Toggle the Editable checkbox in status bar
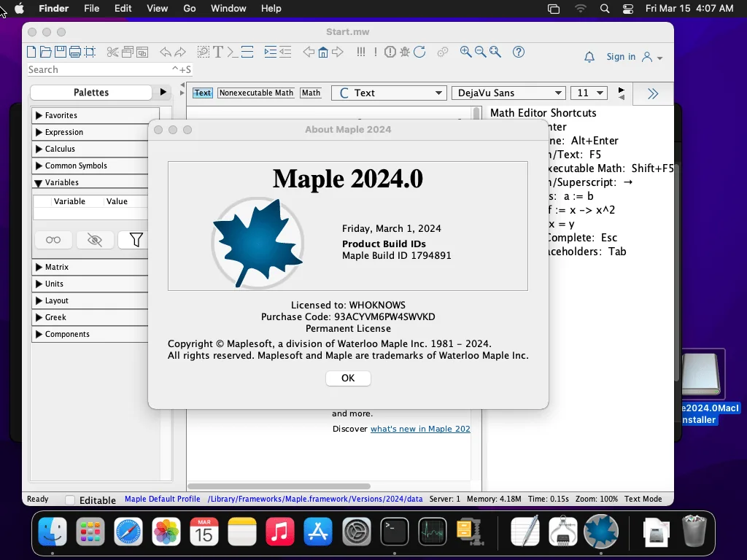The width and height of the screenshot is (747, 560). [70, 499]
